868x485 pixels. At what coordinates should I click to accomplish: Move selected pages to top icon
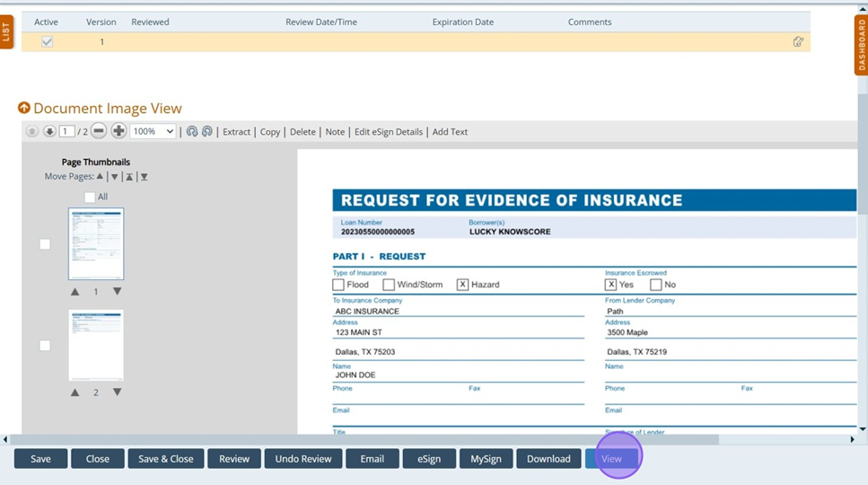129,177
